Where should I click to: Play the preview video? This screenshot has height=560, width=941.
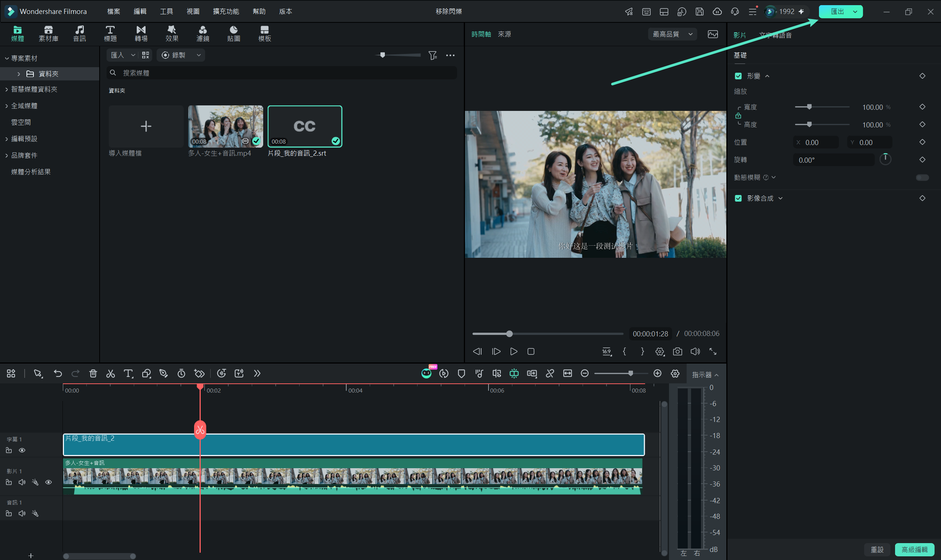[x=514, y=351]
